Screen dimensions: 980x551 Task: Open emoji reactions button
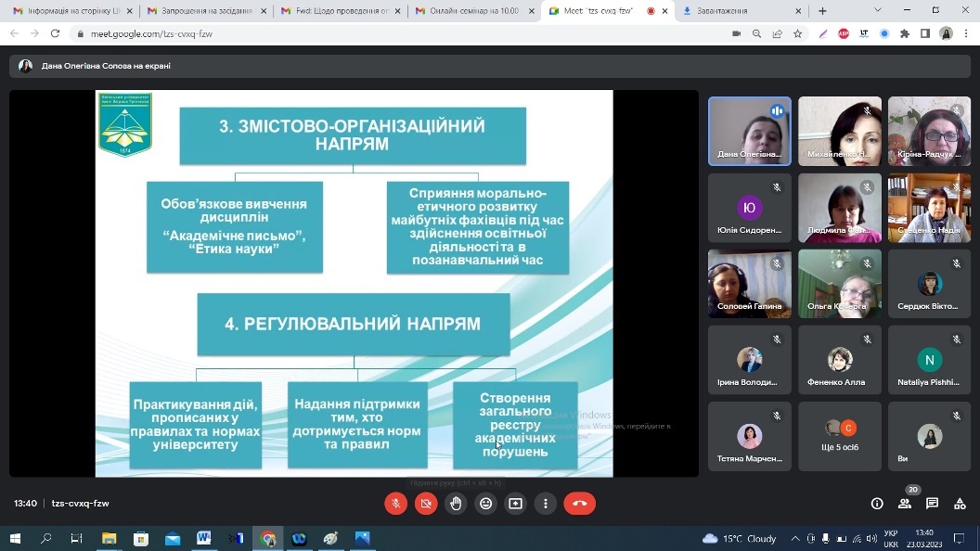click(485, 504)
